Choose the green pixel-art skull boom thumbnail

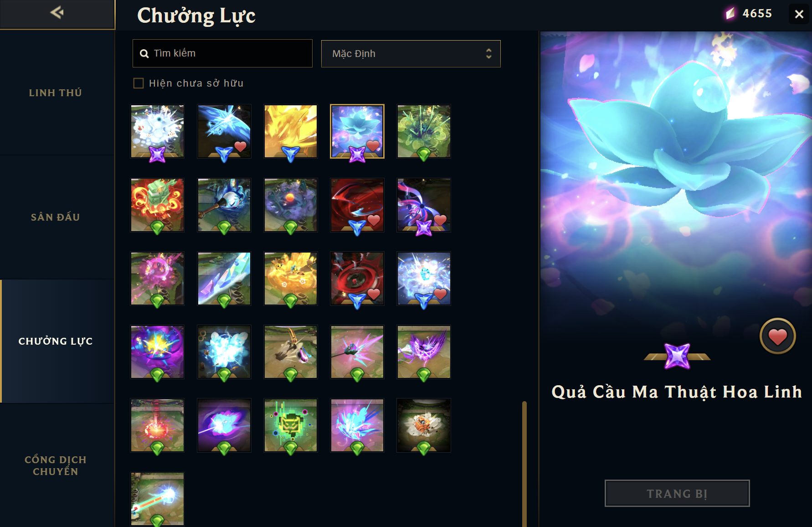click(x=290, y=425)
